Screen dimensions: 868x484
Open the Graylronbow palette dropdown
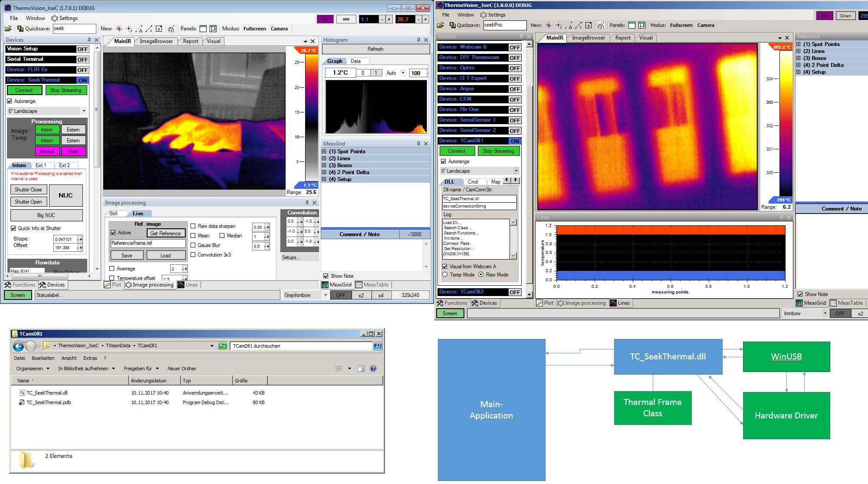(325, 295)
